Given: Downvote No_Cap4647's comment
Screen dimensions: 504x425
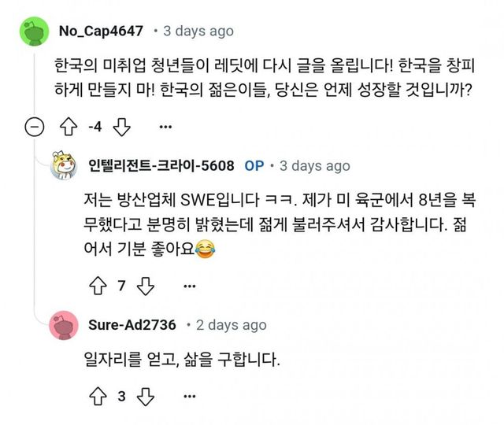Looking at the screenshot, I should click(120, 127).
